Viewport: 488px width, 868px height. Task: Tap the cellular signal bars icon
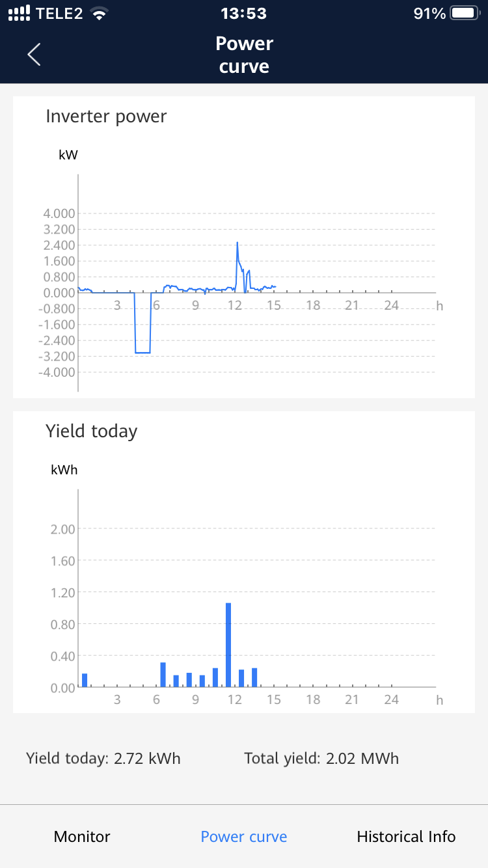pos(20,14)
